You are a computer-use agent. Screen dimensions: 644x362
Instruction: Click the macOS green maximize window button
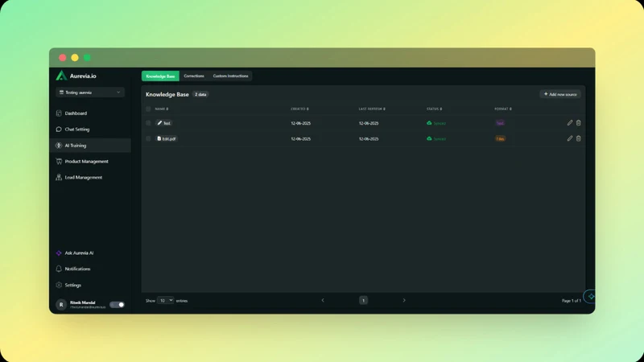click(x=87, y=57)
